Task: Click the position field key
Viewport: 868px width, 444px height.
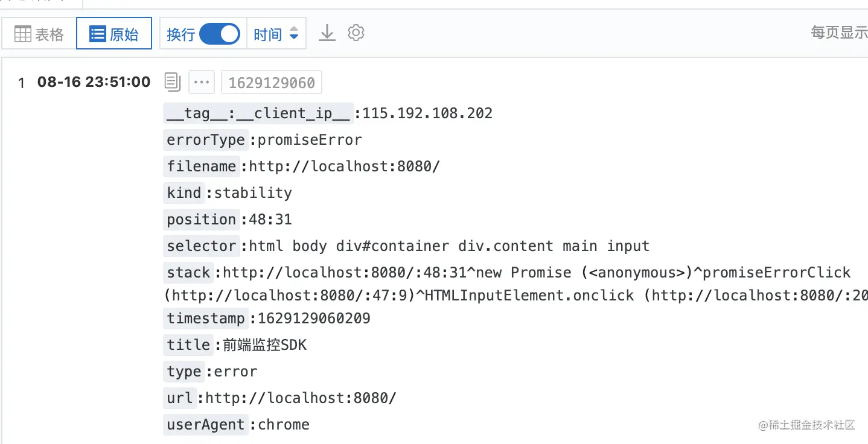Action: pos(202,220)
